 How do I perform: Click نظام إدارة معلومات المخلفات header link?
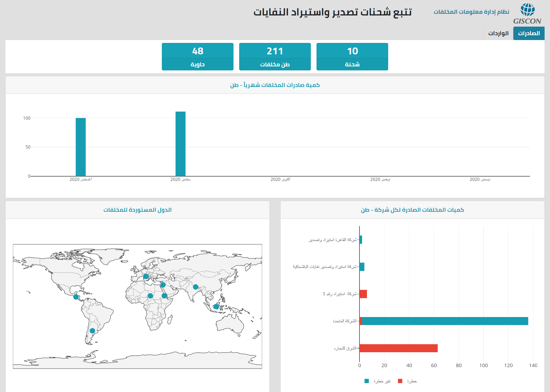tap(471, 12)
